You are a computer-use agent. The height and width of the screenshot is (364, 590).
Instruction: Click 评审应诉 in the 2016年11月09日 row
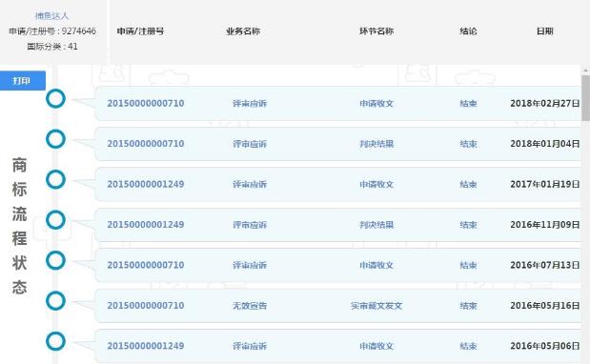(250, 225)
